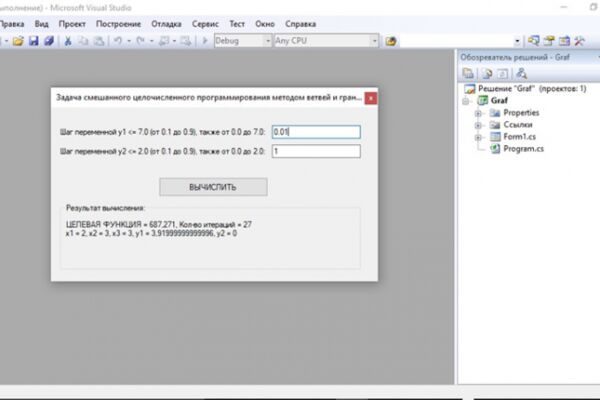Click the ЦЕЛЕВАЯ ФУНКЦИЯ = 687,271 result line
This screenshot has width=600, height=400.
(x=159, y=225)
